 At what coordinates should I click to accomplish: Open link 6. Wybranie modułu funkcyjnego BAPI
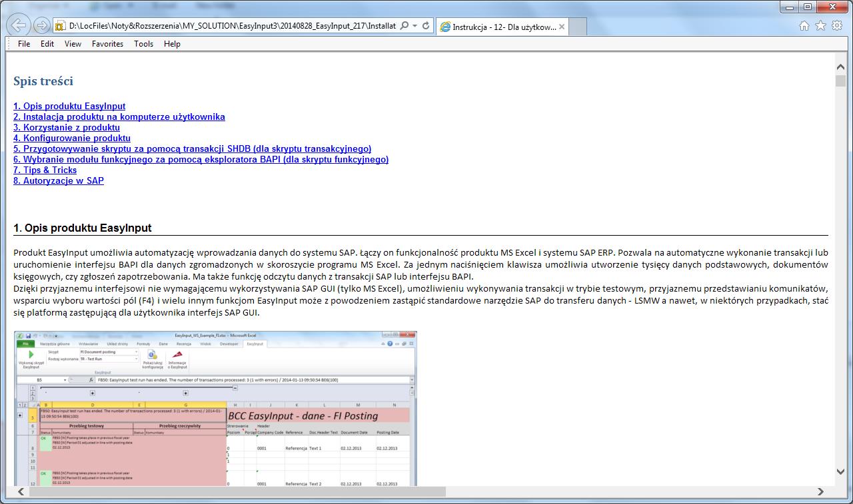(x=201, y=159)
